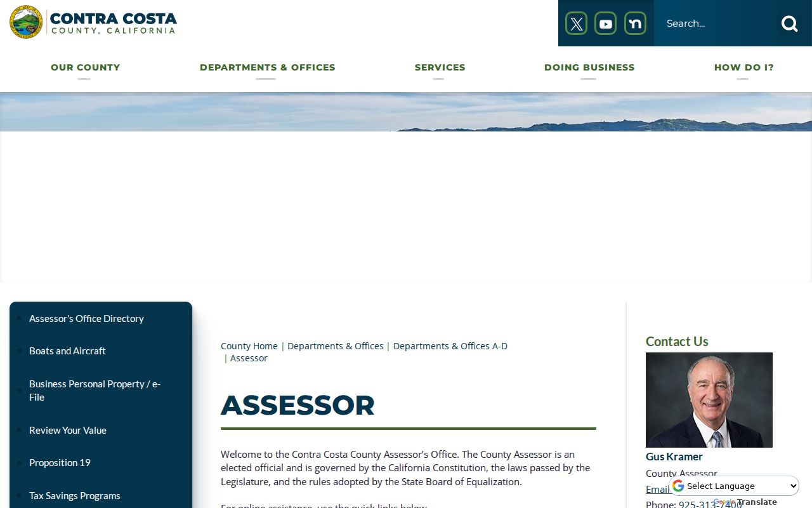Click Departments & Offices A-D breadcrumb
This screenshot has height=508, width=812.
point(450,346)
